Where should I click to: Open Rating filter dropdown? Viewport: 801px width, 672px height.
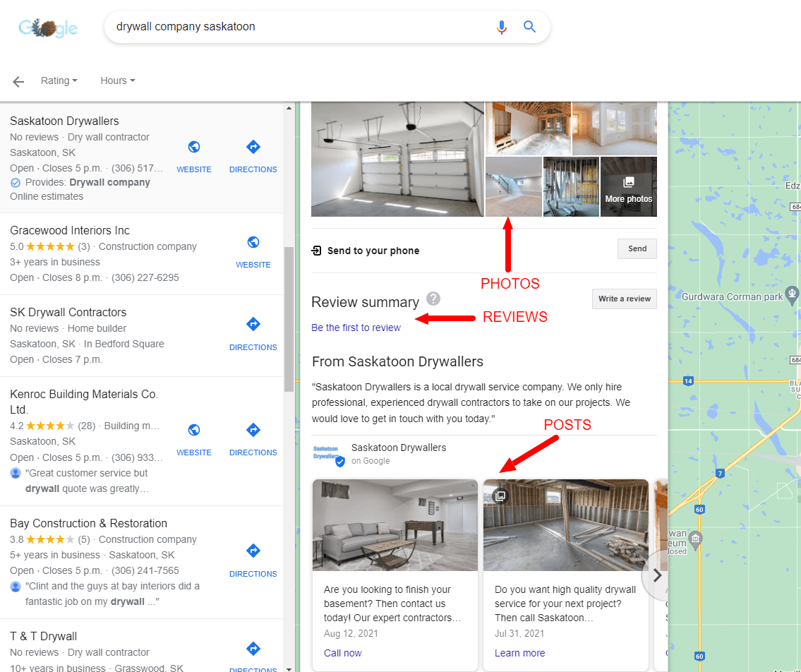(59, 80)
